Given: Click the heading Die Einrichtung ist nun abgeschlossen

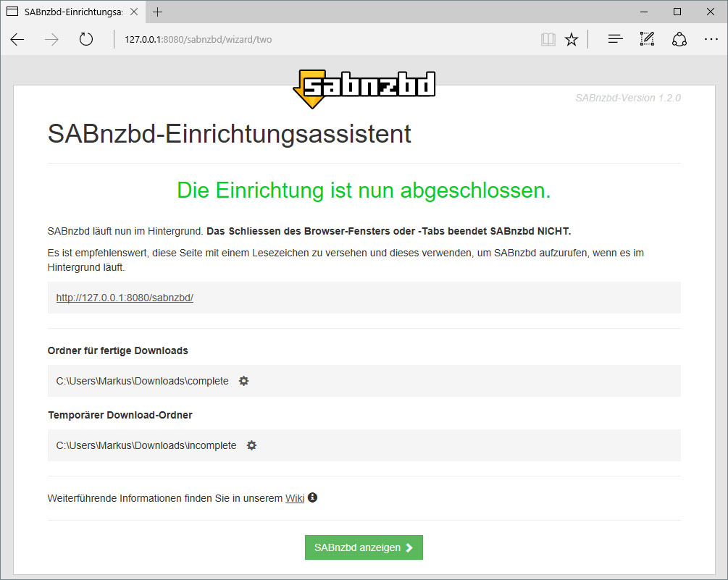Looking at the screenshot, I should [x=364, y=190].
